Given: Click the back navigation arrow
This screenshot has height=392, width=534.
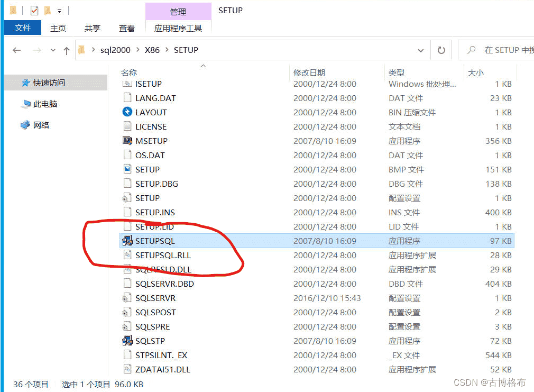Looking at the screenshot, I should pos(17,51).
